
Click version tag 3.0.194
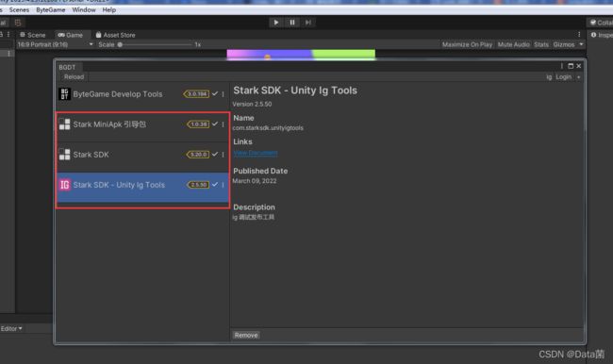click(196, 94)
